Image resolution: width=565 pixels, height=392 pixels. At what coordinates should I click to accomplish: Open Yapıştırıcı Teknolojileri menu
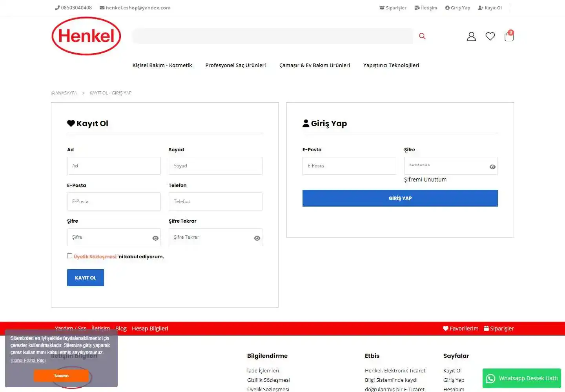(x=391, y=65)
